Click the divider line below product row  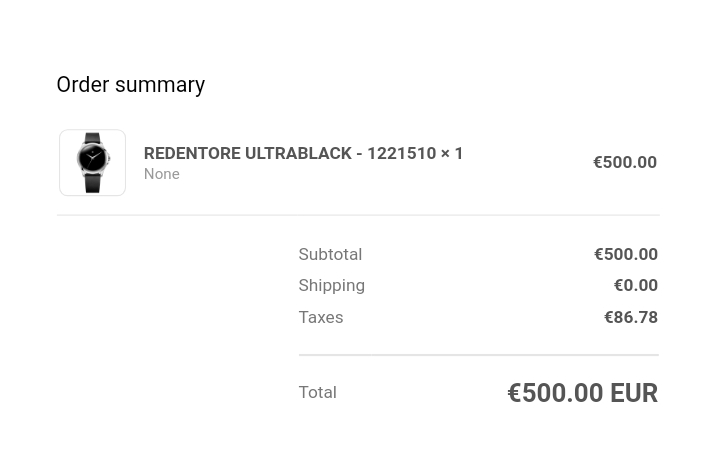pos(358,215)
